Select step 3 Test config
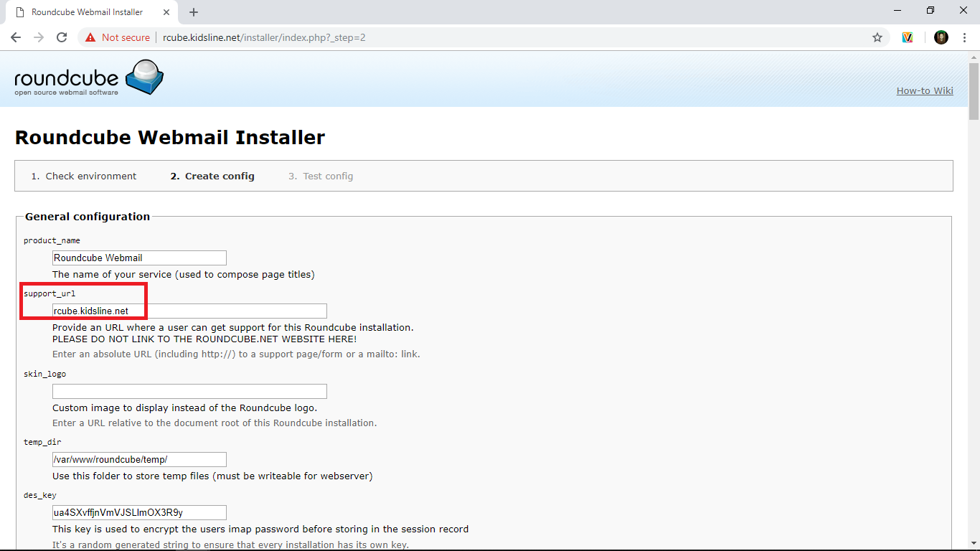This screenshot has width=980, height=551. click(x=321, y=176)
